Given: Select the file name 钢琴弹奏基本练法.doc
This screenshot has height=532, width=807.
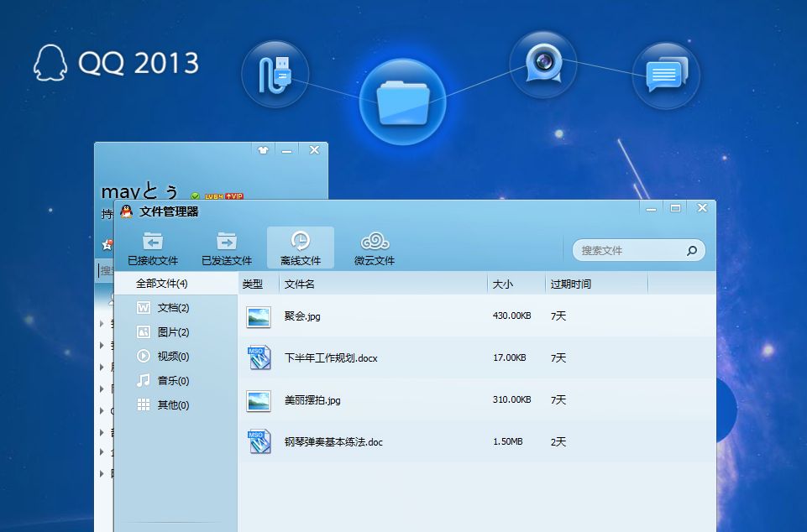Looking at the screenshot, I should [333, 442].
